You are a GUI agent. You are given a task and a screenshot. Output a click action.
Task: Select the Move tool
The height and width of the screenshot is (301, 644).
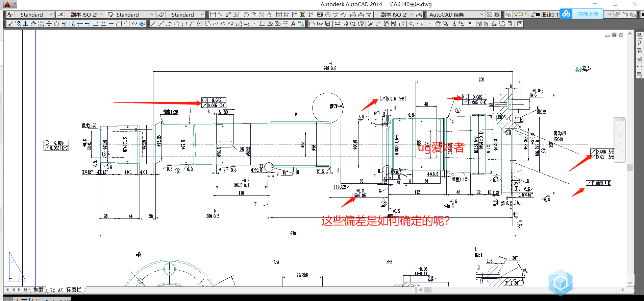click(49, 24)
